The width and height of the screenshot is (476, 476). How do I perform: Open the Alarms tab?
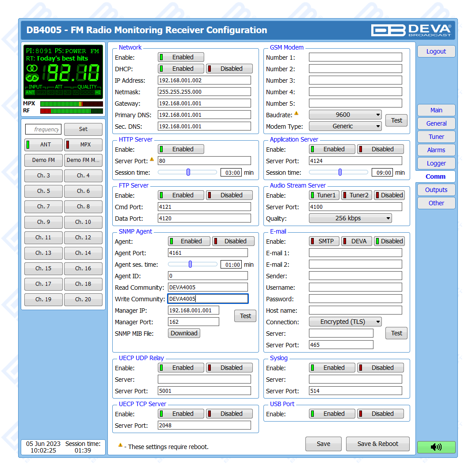(436, 150)
